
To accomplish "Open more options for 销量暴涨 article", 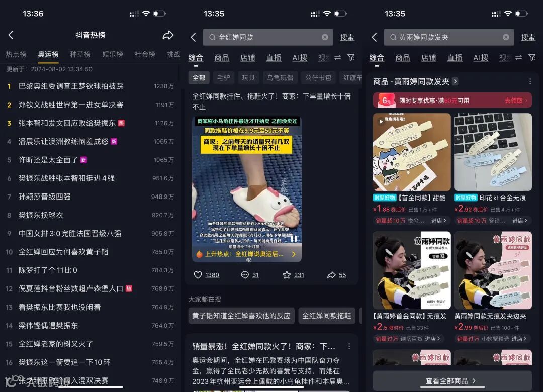I will coord(349,346).
